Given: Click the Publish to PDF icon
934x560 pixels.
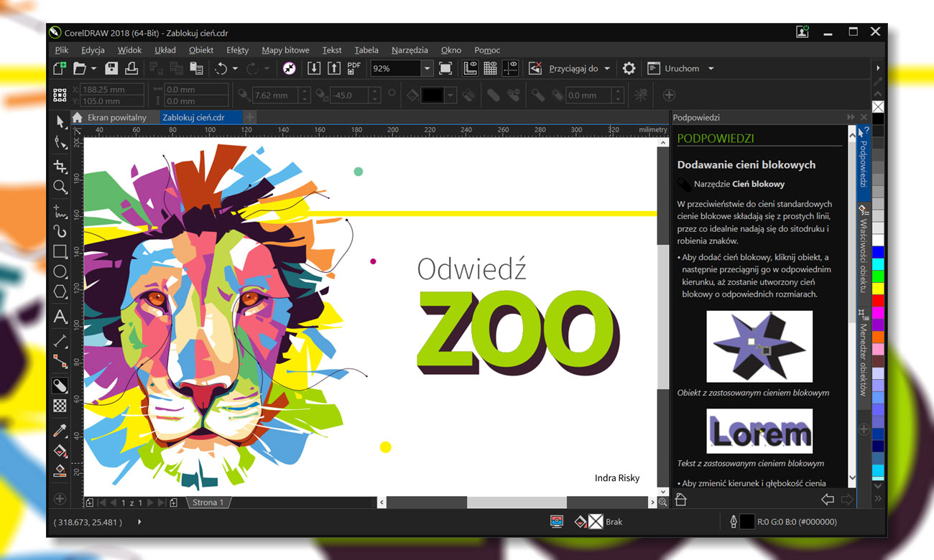Looking at the screenshot, I should point(353,68).
